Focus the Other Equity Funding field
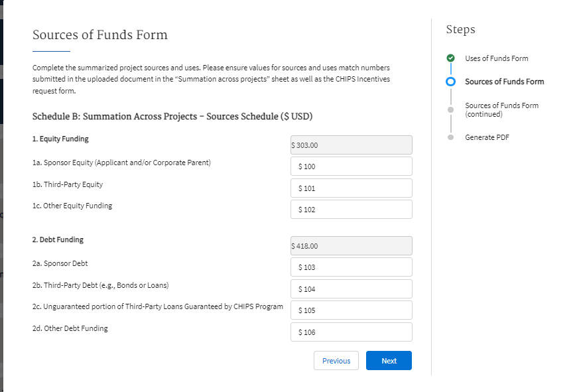The width and height of the screenshot is (579, 392). point(351,210)
